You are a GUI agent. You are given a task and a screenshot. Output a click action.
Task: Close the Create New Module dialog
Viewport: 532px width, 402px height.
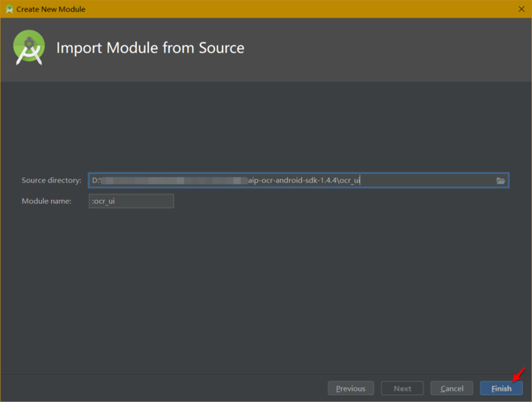point(521,9)
